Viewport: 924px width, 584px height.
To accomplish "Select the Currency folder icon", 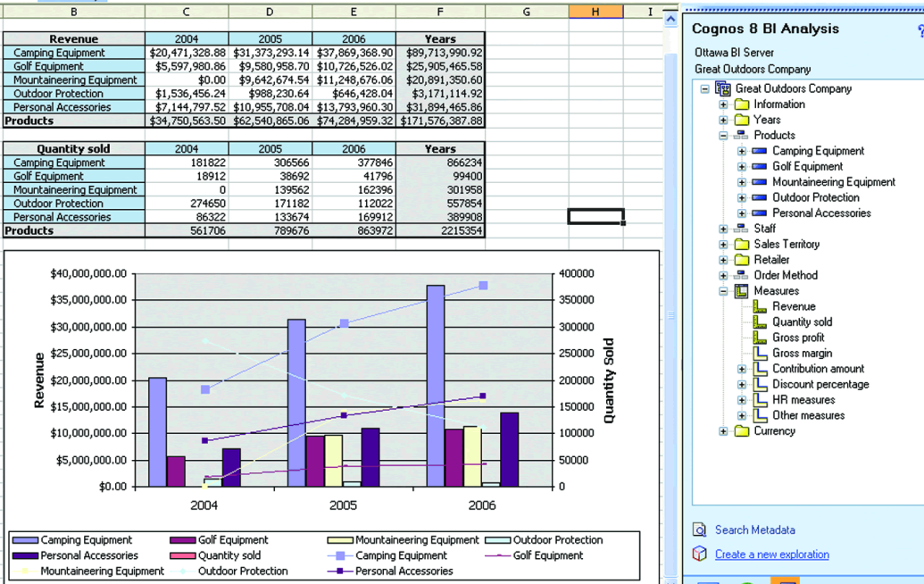I will point(742,431).
